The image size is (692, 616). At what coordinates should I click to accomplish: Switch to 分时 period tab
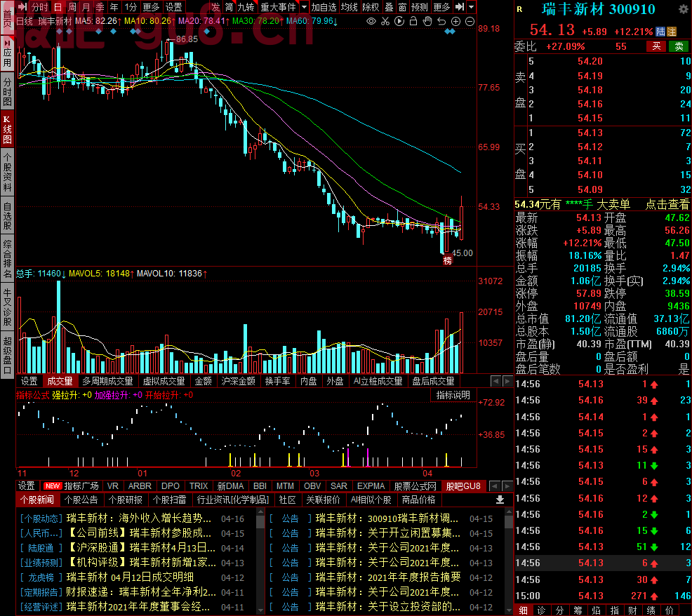click(x=40, y=6)
